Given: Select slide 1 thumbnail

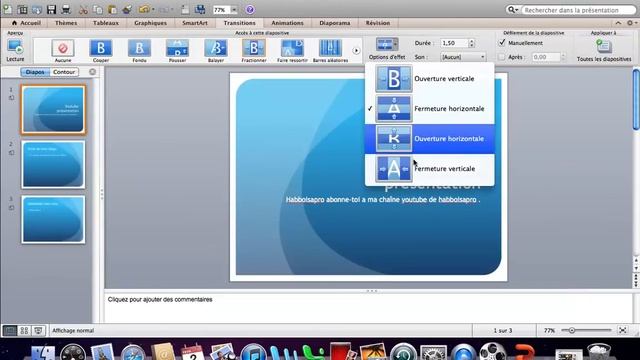Looking at the screenshot, I should pyautogui.click(x=53, y=109).
